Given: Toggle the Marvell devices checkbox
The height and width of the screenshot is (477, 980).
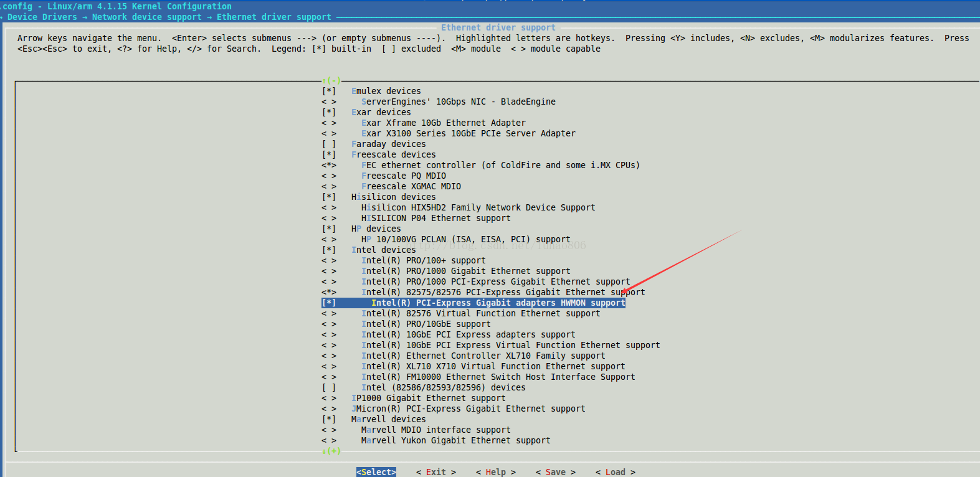Looking at the screenshot, I should pos(329,419).
